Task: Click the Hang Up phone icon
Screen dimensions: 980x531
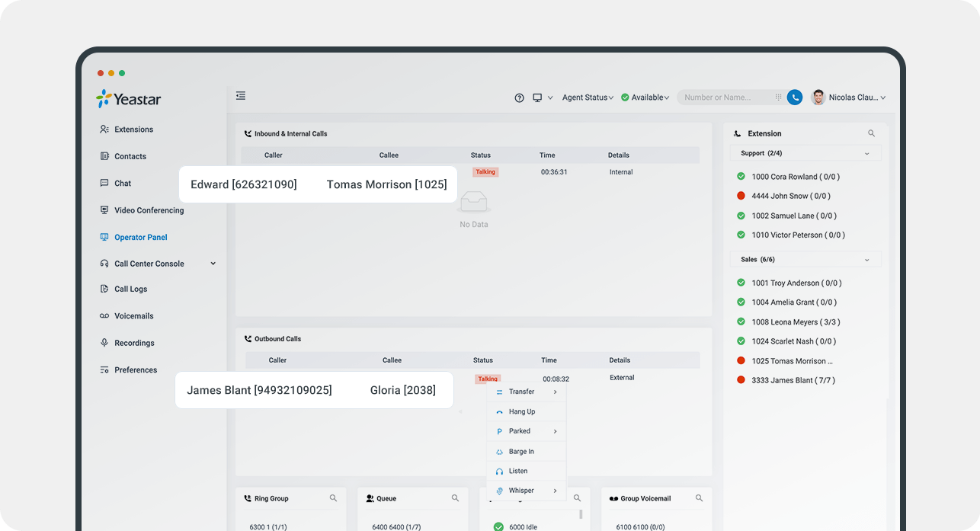Action: click(x=499, y=412)
